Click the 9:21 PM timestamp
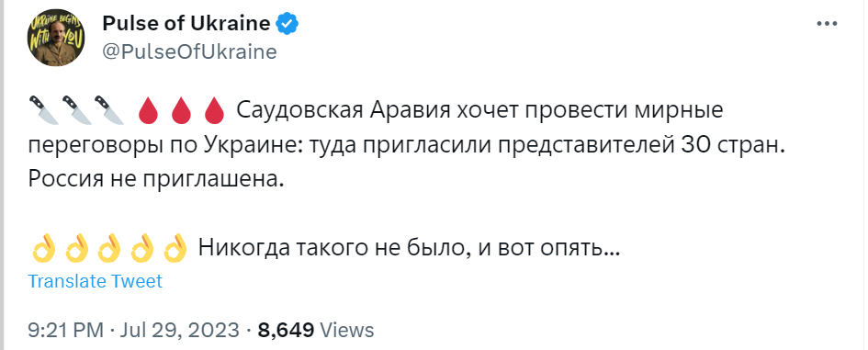The height and width of the screenshot is (350, 868). (65, 330)
